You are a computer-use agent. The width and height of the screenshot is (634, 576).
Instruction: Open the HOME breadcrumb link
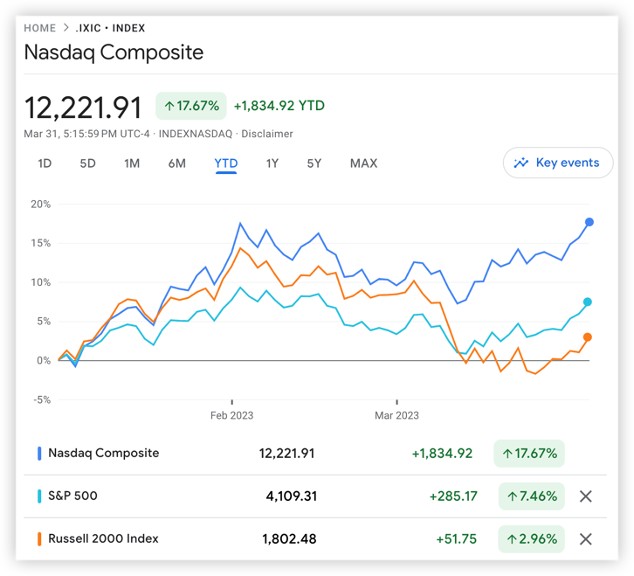tap(40, 28)
